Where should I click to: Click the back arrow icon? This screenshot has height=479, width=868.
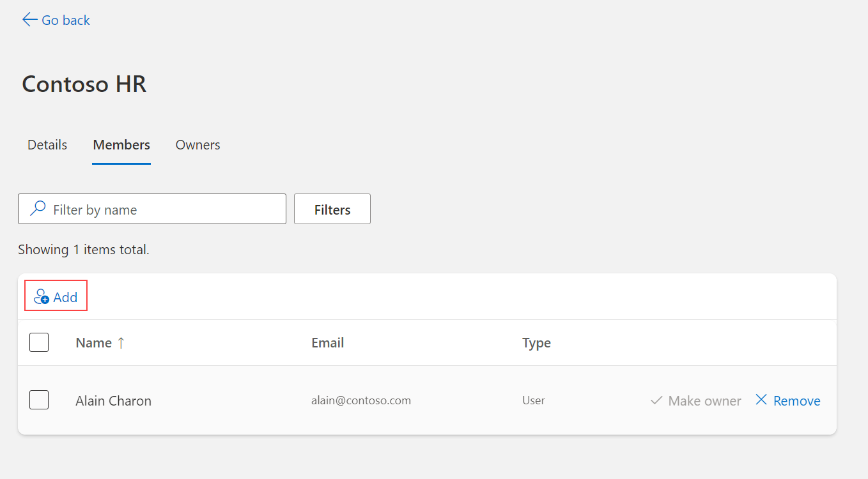pos(29,19)
